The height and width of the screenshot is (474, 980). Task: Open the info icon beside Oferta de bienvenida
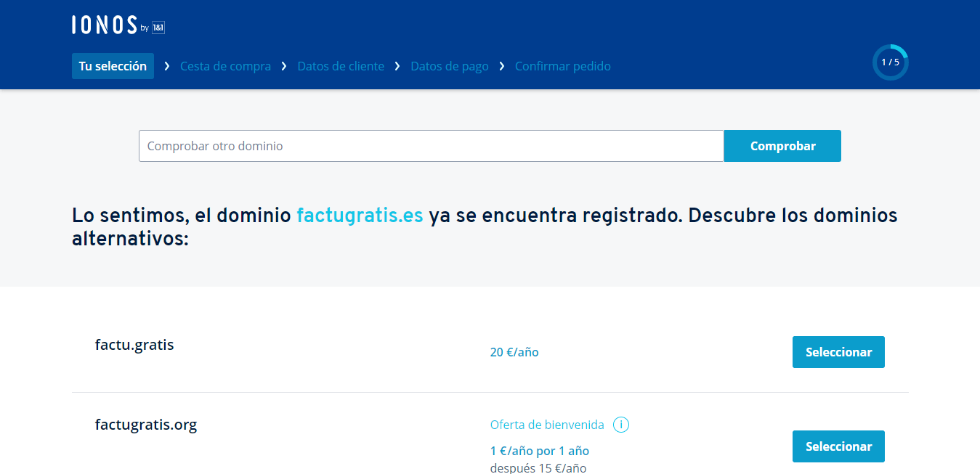coord(620,425)
